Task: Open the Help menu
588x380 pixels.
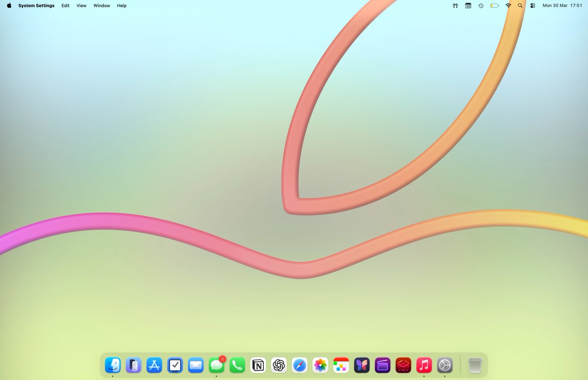Action: 122,5
